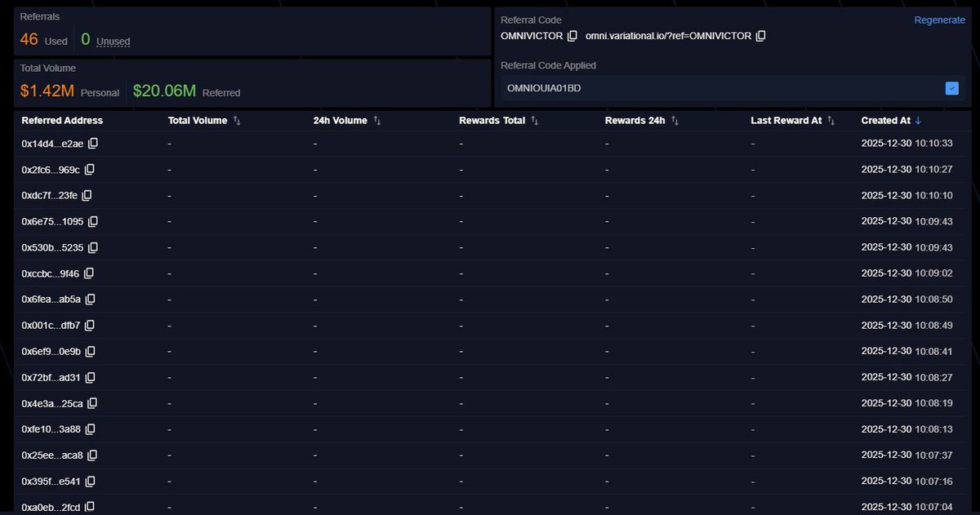
Task: Copy address 0x2fc6...969c
Action: [90, 170]
